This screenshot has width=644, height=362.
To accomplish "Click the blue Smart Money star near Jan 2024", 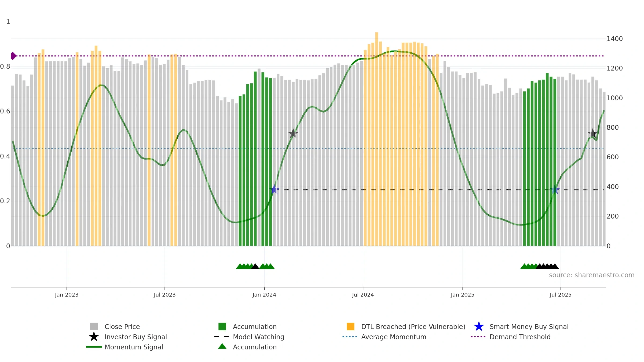I will tap(274, 190).
